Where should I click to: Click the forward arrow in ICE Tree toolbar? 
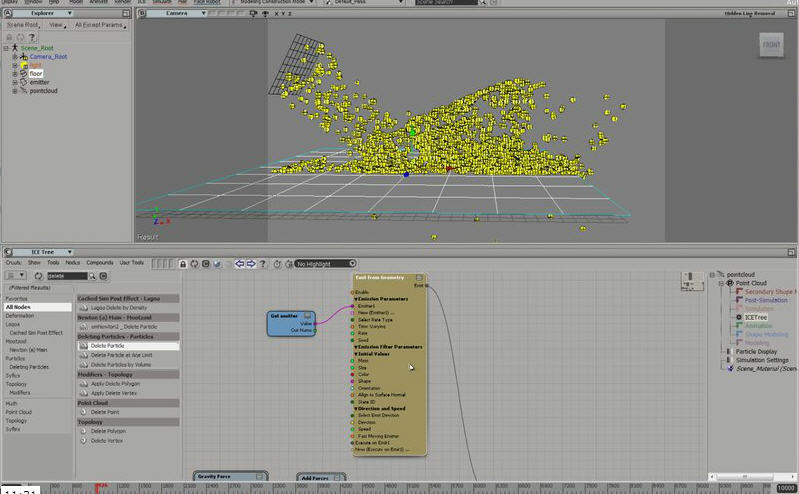click(x=251, y=264)
